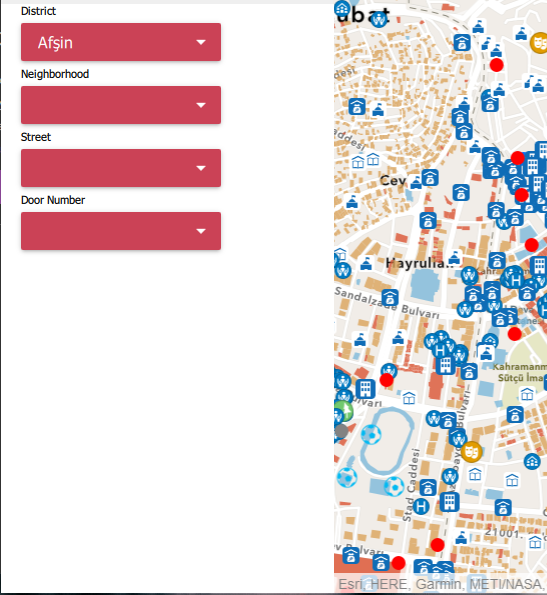Open the District dropdown showing Afşin

coord(121,42)
